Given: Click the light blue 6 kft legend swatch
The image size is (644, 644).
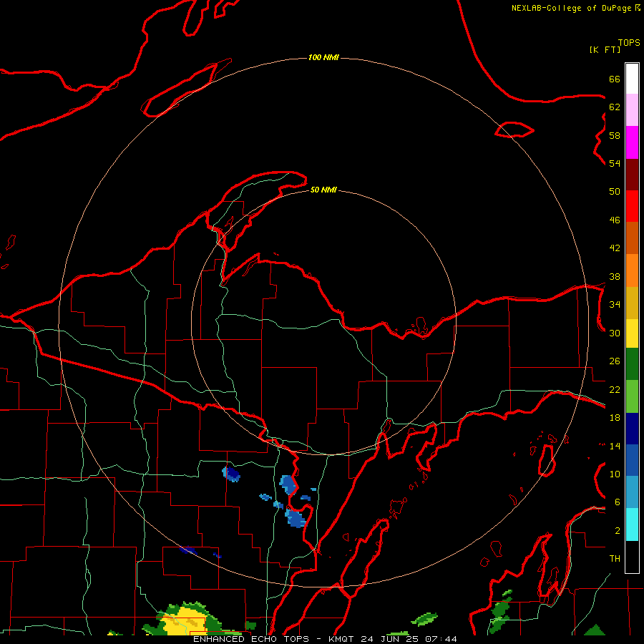Looking at the screenshot, I should (x=632, y=492).
